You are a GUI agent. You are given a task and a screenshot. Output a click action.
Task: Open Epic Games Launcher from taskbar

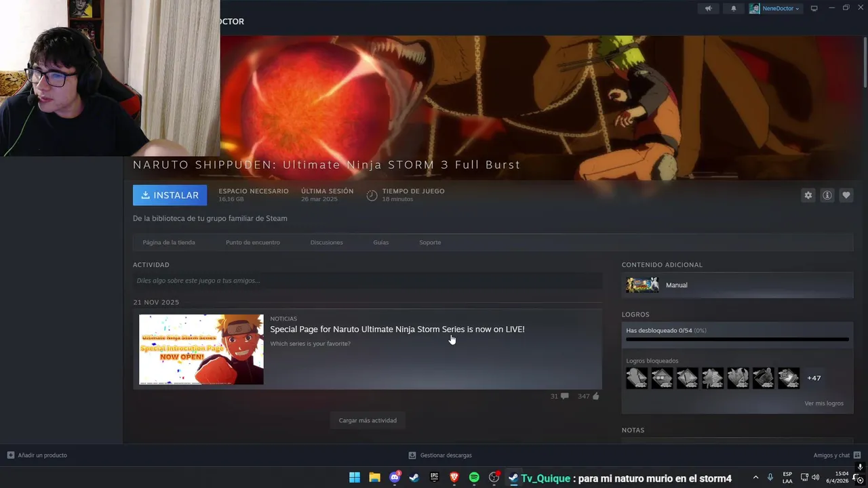coord(434,478)
